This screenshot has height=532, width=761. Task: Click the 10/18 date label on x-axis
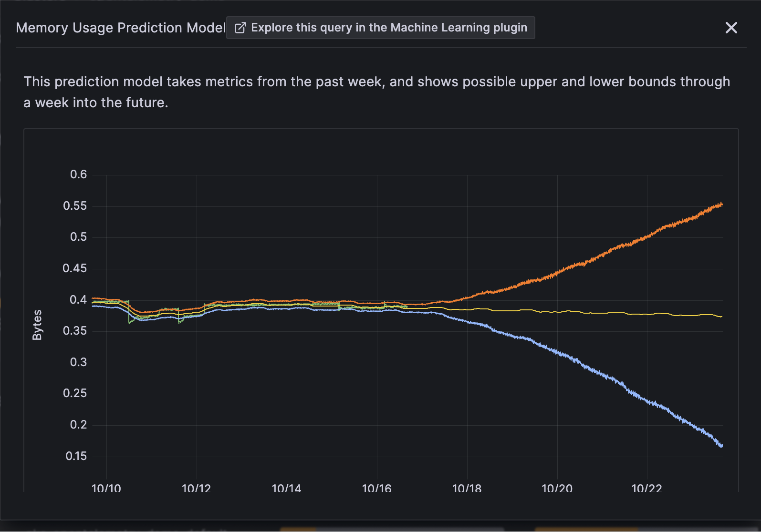(x=467, y=488)
